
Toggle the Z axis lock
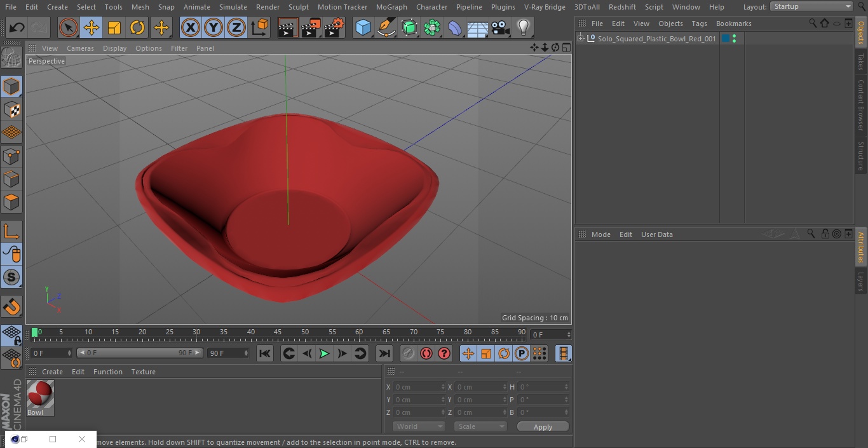point(236,28)
